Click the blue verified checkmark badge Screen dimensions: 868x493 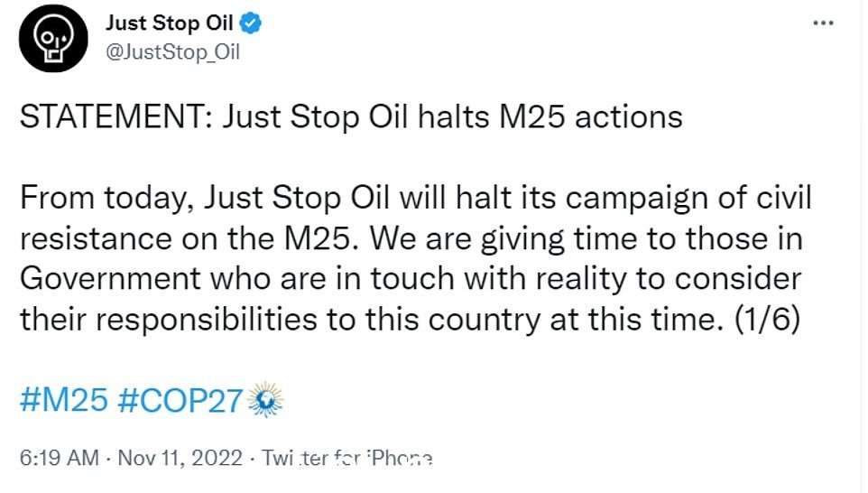(251, 23)
